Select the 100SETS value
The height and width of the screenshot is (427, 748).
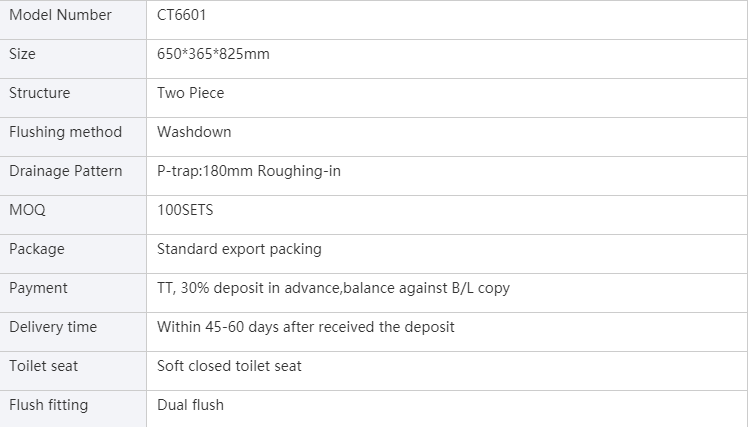pos(185,210)
